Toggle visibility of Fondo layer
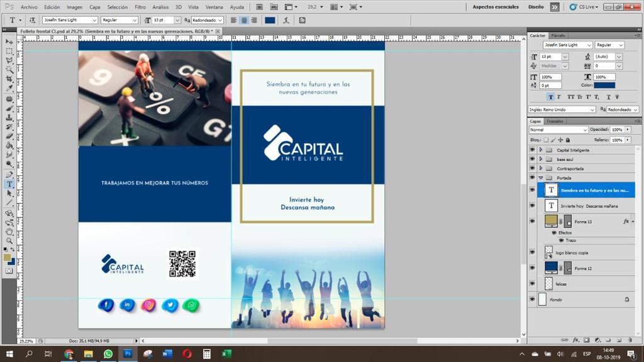This screenshot has height=362, width=644. (532, 299)
